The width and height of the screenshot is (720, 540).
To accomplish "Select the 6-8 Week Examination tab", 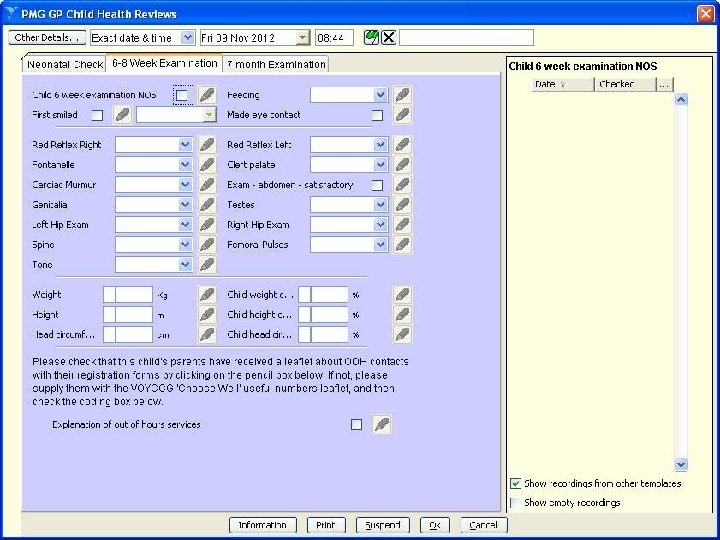I will coord(164,63).
